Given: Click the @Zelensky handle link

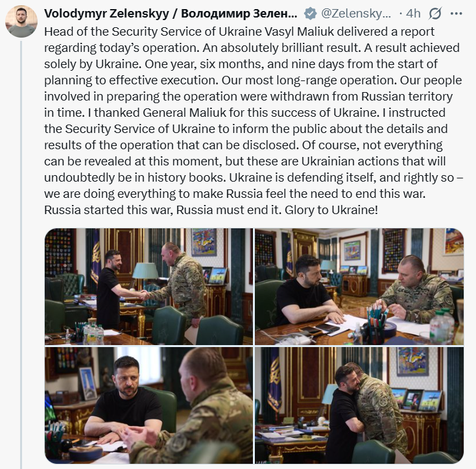Looking at the screenshot, I should [x=356, y=14].
